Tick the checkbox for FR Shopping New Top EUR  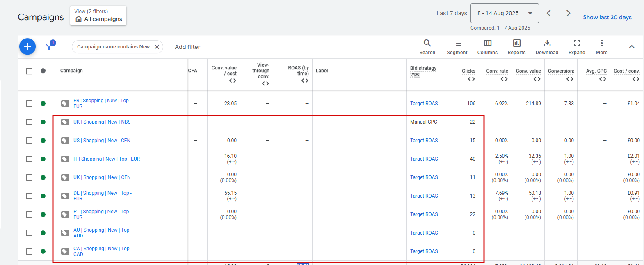click(x=29, y=104)
